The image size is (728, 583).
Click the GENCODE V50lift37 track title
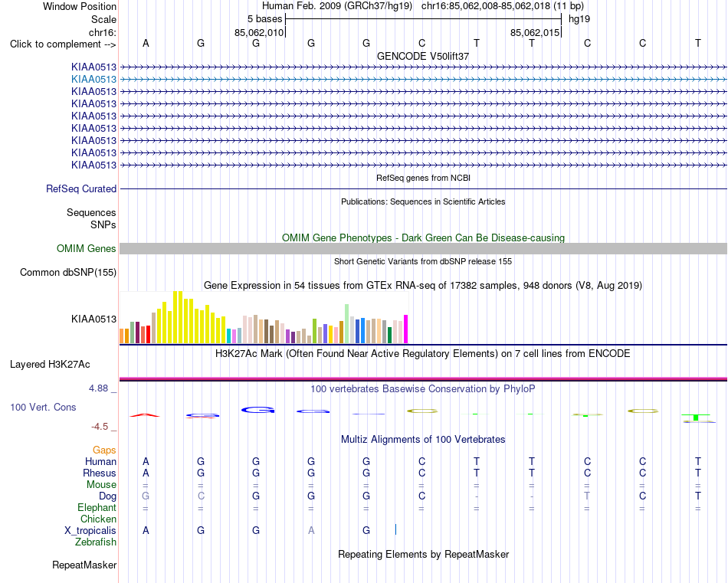(423, 56)
